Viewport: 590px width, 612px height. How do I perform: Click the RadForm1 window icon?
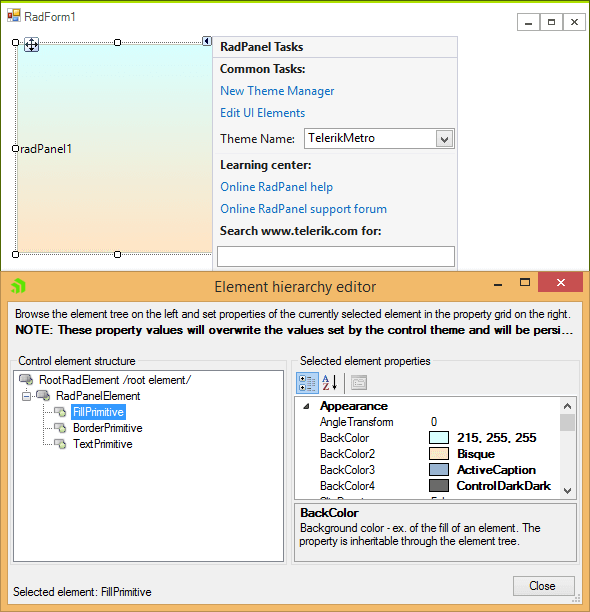point(14,16)
